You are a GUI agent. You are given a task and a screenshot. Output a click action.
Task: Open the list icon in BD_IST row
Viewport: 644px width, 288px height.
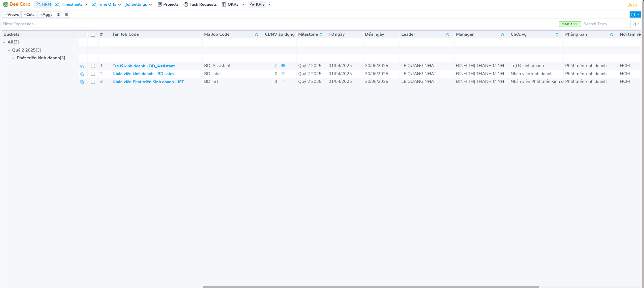tap(283, 82)
